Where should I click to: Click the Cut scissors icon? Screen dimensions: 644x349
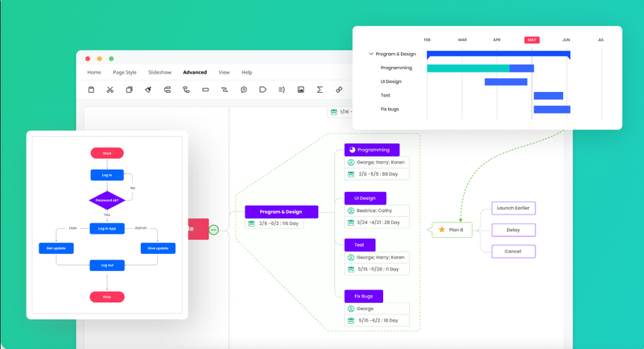[x=110, y=89]
